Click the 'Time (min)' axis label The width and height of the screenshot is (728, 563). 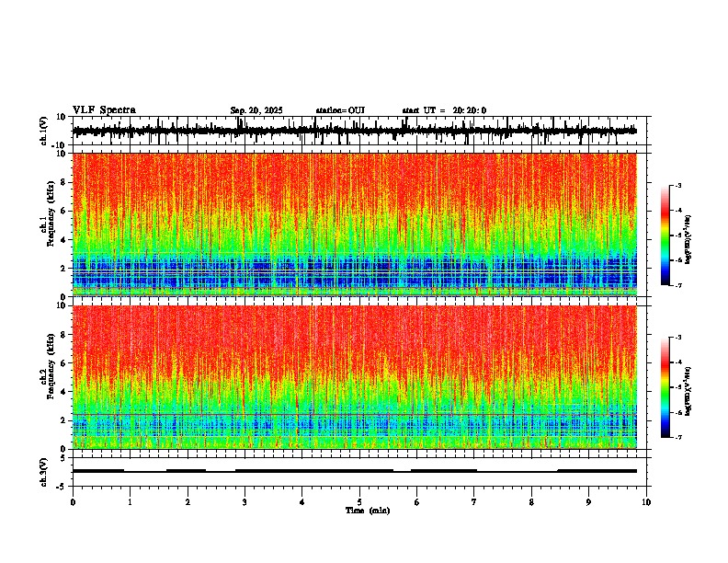coord(368,511)
